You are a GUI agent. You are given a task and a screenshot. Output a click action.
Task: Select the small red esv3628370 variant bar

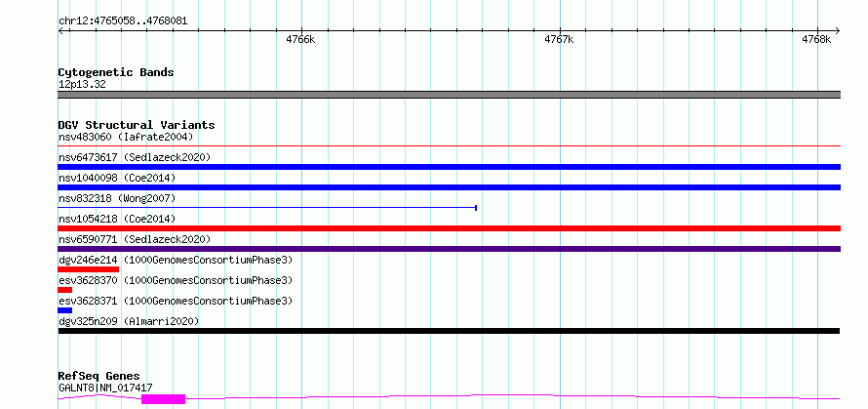point(64,290)
